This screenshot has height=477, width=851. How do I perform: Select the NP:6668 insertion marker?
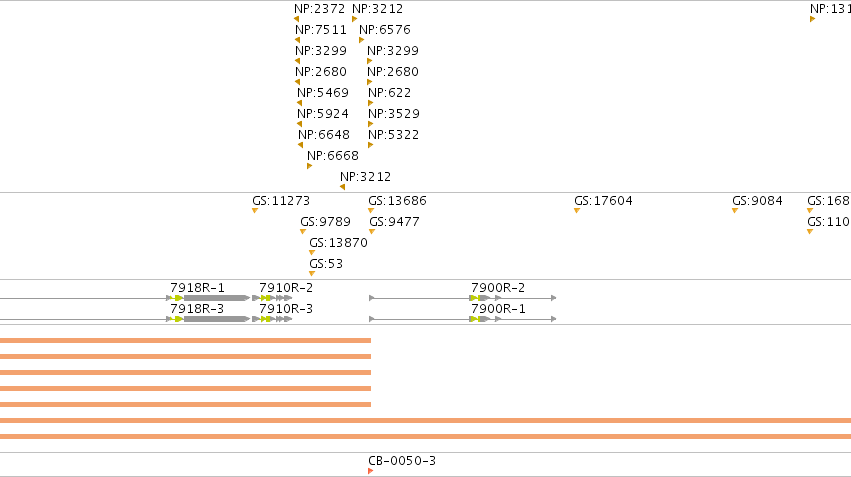pos(309,166)
